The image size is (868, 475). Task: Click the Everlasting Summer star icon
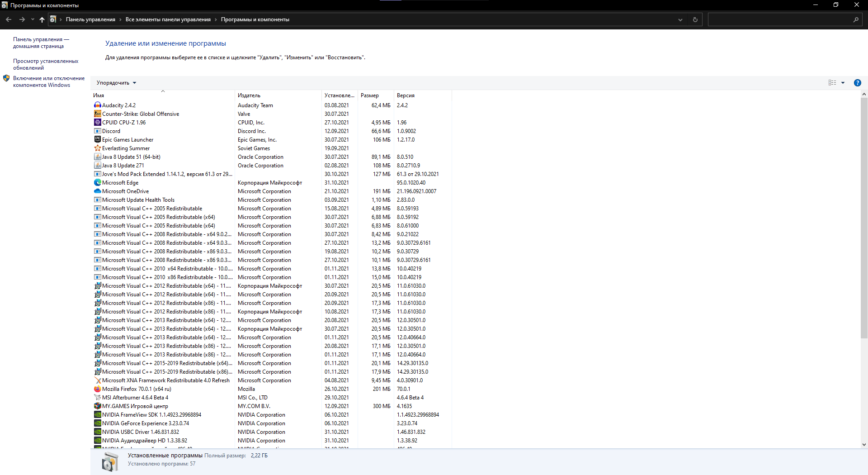tap(97, 148)
